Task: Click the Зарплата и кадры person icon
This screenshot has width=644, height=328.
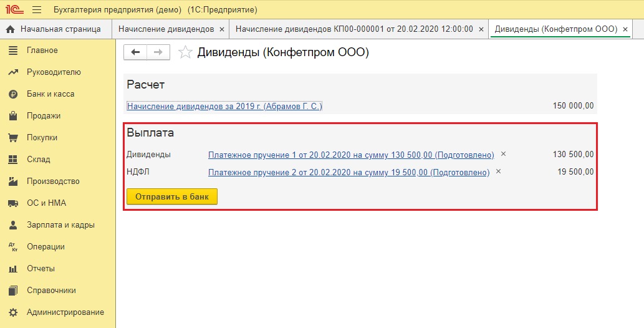Action: coord(13,225)
